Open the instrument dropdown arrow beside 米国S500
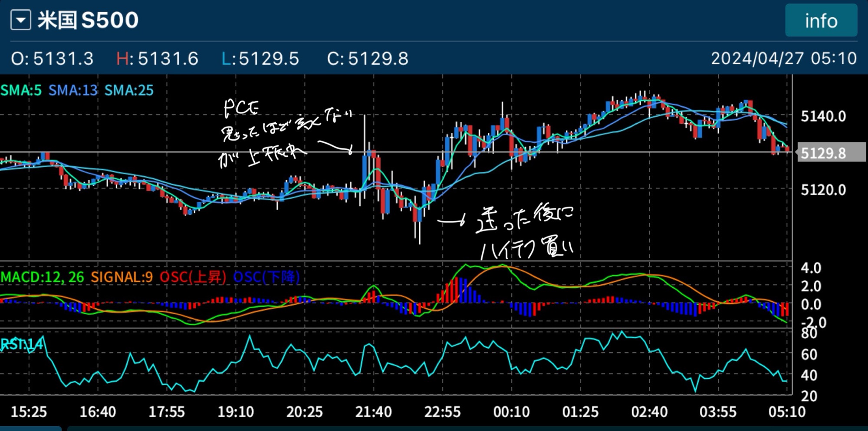This screenshot has width=868, height=431. 21,20
